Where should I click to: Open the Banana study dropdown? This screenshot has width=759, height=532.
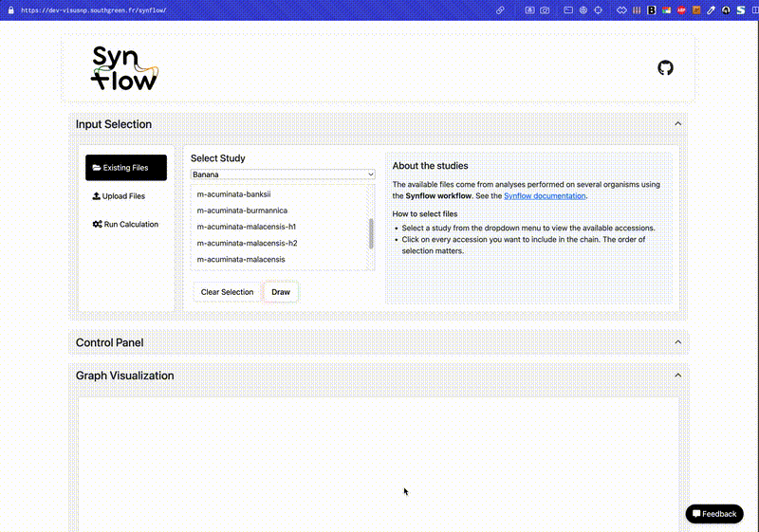coord(283,174)
